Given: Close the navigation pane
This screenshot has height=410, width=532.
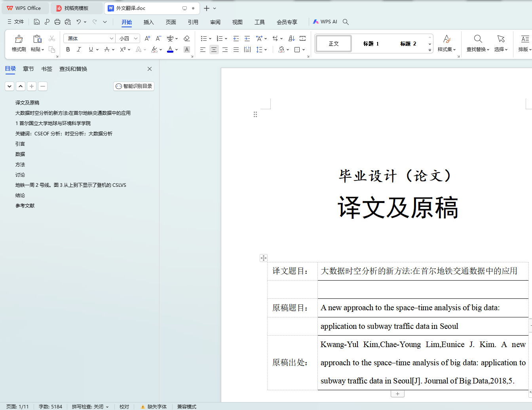Looking at the screenshot, I should pos(150,69).
